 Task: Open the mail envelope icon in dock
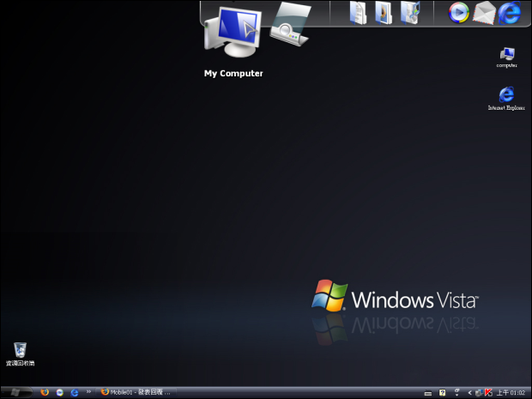pyautogui.click(x=484, y=13)
